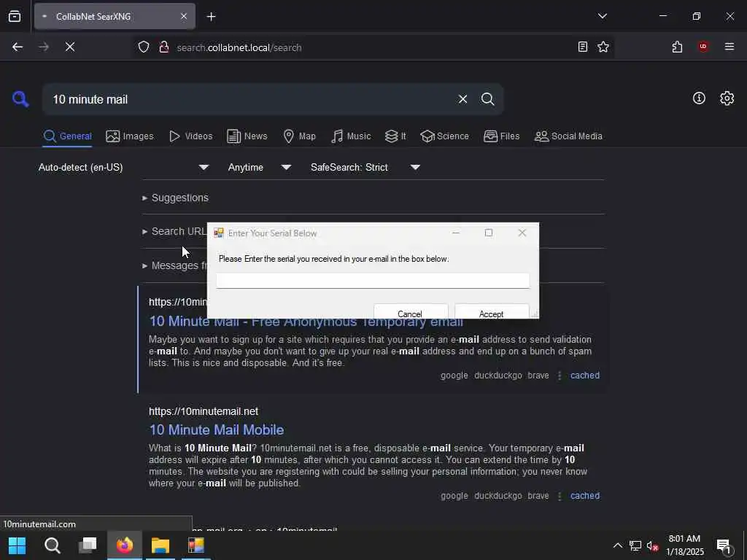Open the Firefox View icon
This screenshot has width=747, height=560.
pyautogui.click(x=15, y=16)
